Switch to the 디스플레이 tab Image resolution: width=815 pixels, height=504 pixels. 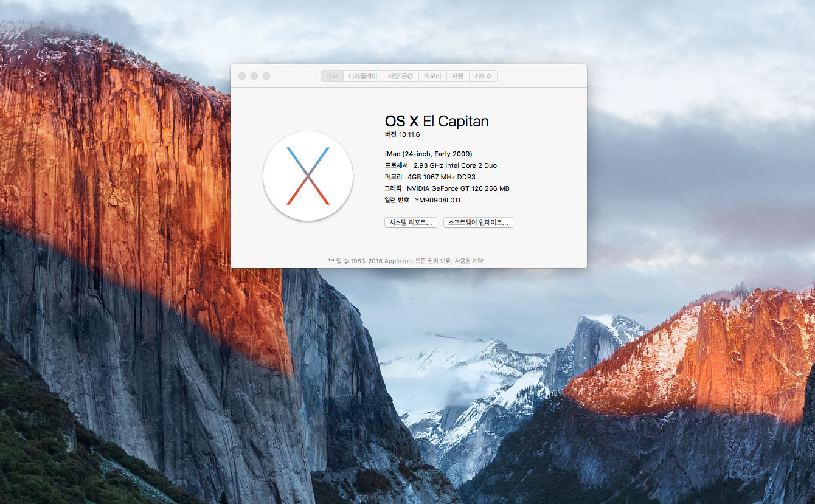(362, 76)
